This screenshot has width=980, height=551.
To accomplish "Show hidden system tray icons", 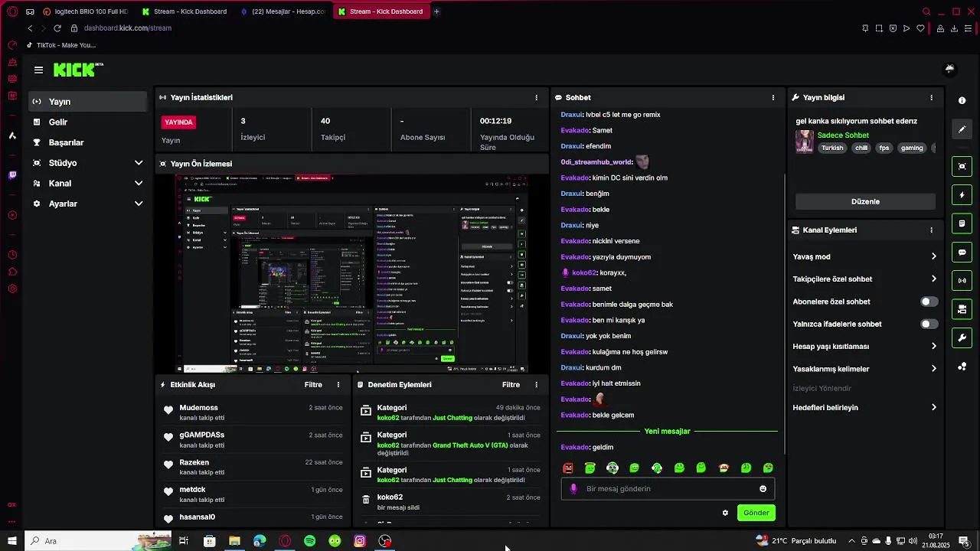I will (851, 541).
